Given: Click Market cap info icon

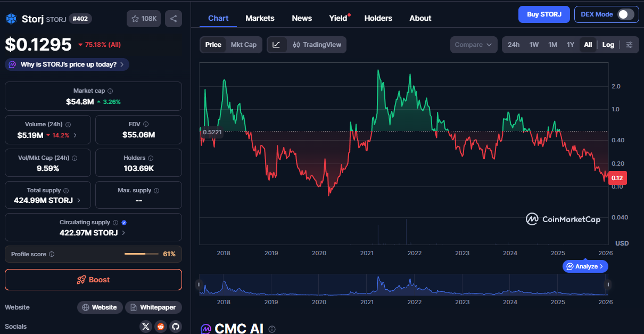Looking at the screenshot, I should coord(110,91).
